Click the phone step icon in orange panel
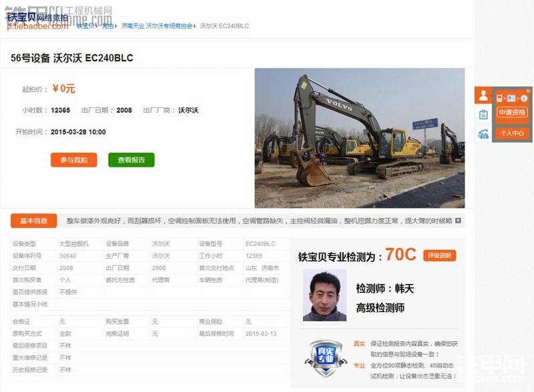 click(x=499, y=99)
